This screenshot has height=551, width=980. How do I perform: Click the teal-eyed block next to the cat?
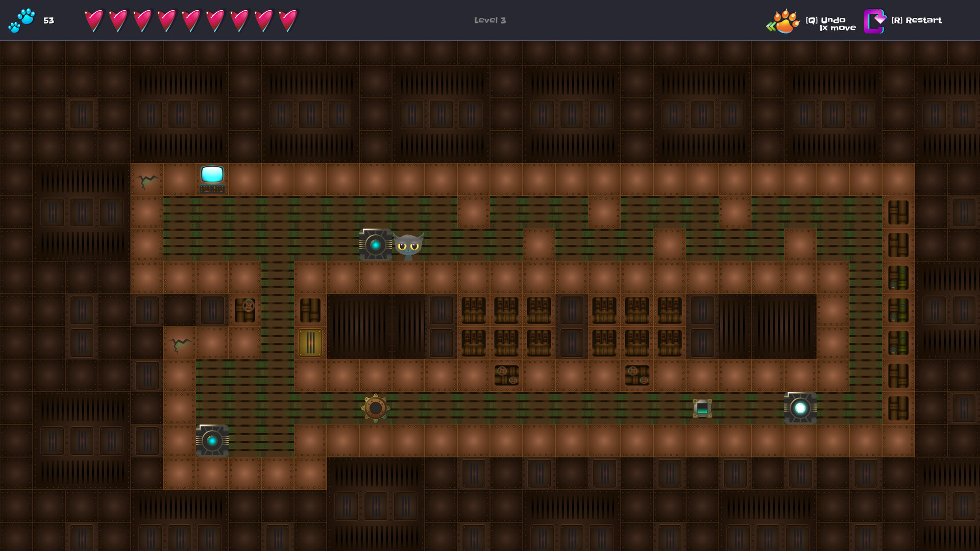coord(376,245)
